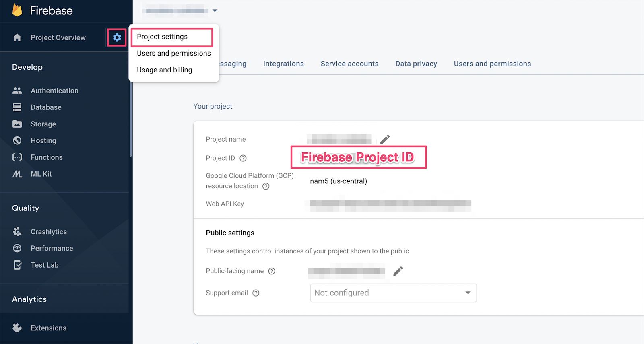Image resolution: width=644 pixels, height=344 pixels.
Task: Open Authentication in the sidebar
Action: click(x=54, y=91)
